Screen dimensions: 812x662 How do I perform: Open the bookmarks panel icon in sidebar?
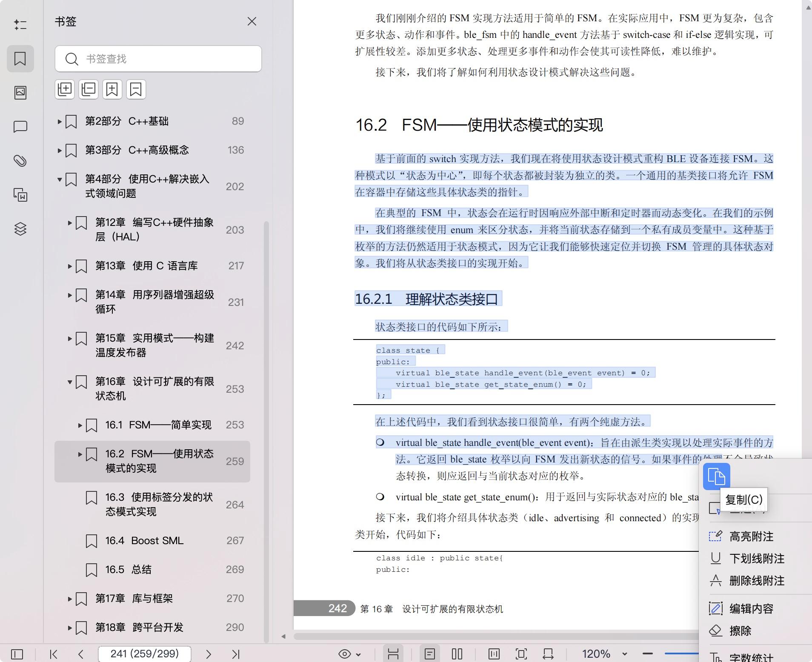point(20,59)
